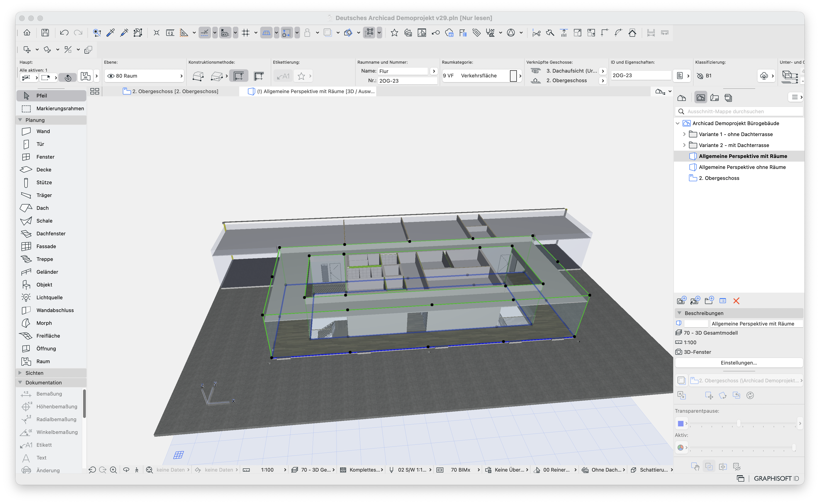Image resolution: width=820 pixels, height=504 pixels.
Task: Click the Transparentpause blue color swatch
Action: tap(681, 424)
